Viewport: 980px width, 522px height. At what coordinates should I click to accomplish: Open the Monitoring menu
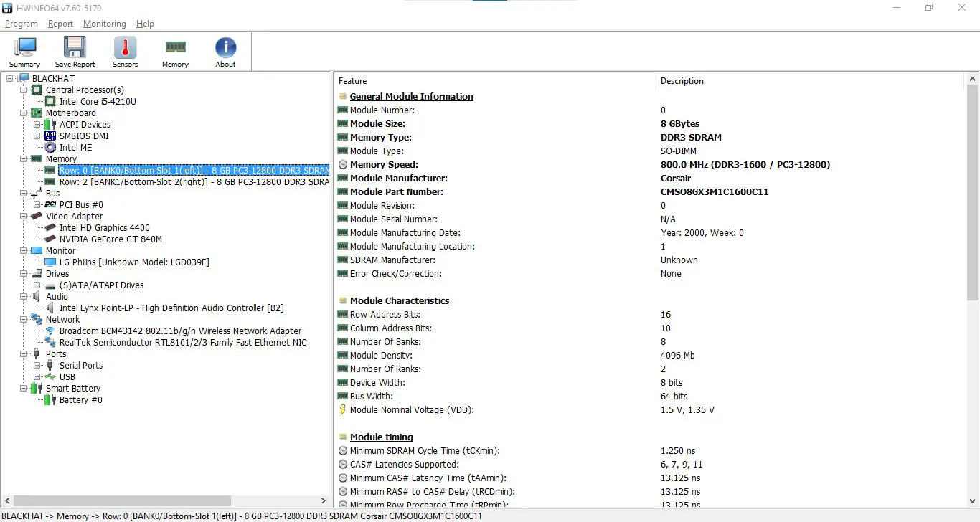pyautogui.click(x=104, y=23)
